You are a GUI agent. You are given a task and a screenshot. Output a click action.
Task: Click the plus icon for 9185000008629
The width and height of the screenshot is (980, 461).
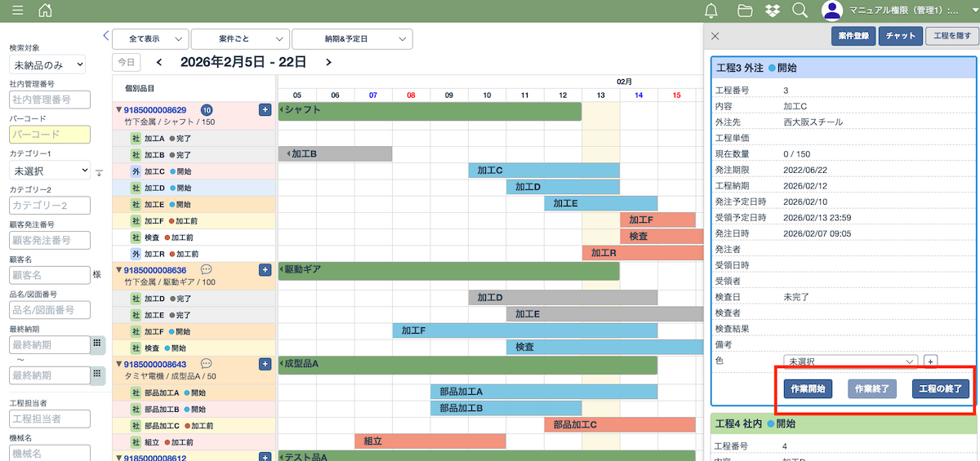tap(265, 110)
